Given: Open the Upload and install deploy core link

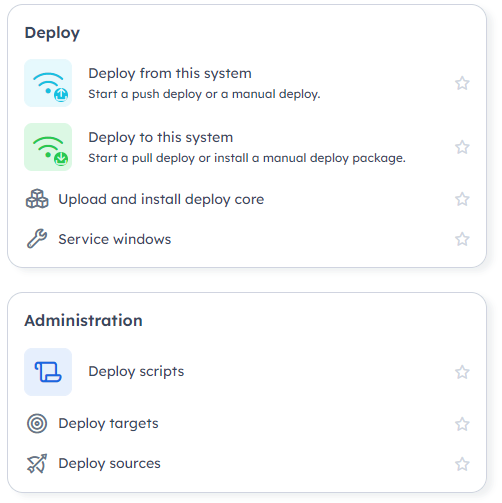Looking at the screenshot, I should pyautogui.click(x=161, y=200).
